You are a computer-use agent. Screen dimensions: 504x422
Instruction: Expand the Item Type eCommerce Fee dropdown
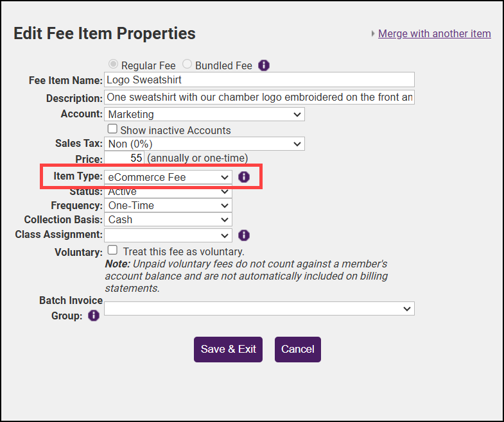[168, 177]
